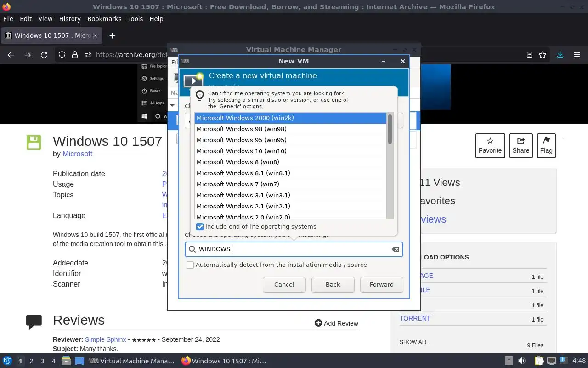This screenshot has width=588, height=368.
Task: Click the show desktop taskbar icon
Action: coord(79,361)
